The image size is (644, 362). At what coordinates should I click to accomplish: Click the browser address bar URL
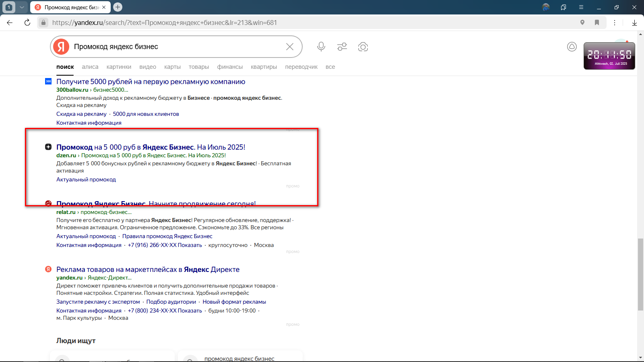coord(165,23)
